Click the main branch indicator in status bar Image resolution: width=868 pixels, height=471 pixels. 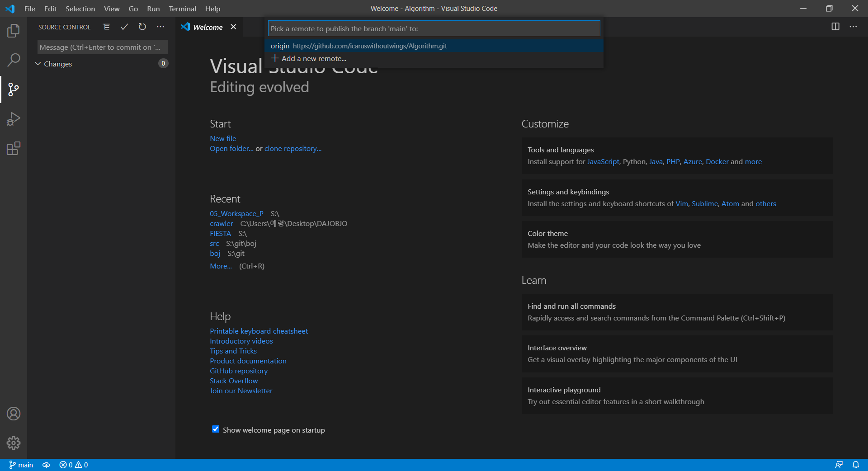click(x=21, y=465)
